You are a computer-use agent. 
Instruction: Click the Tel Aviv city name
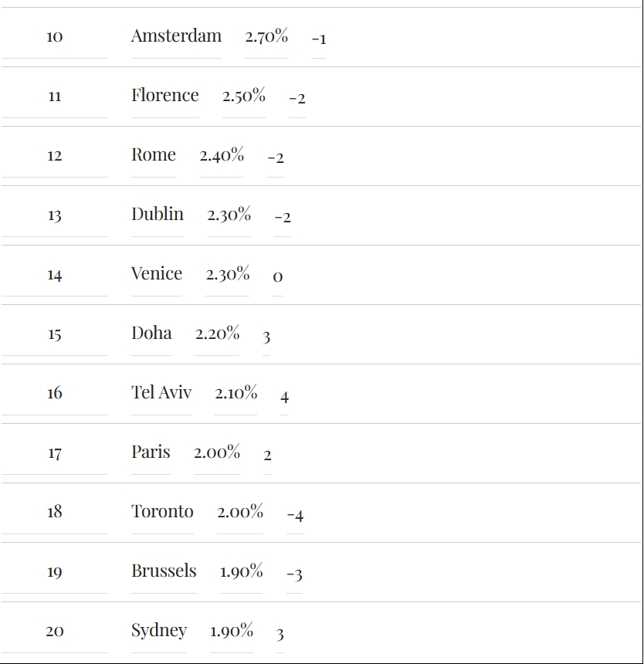[x=161, y=392]
